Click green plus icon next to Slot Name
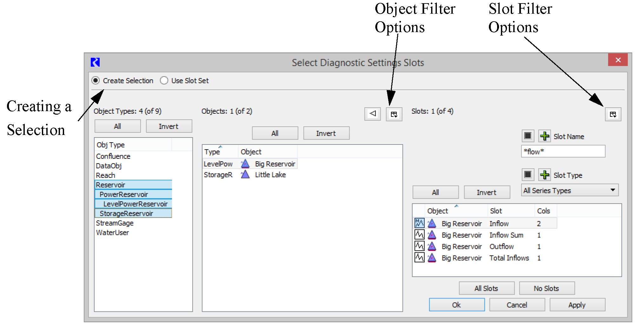644x328 pixels. [544, 136]
